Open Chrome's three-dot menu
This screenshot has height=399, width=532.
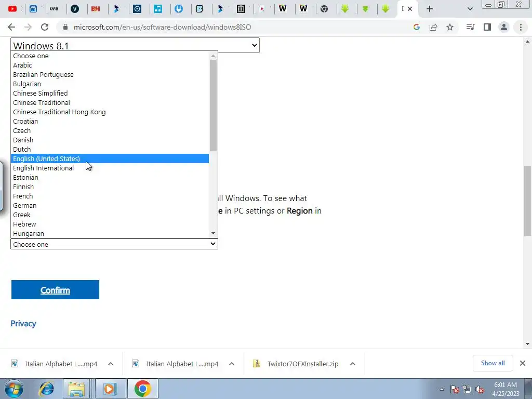coord(521,27)
